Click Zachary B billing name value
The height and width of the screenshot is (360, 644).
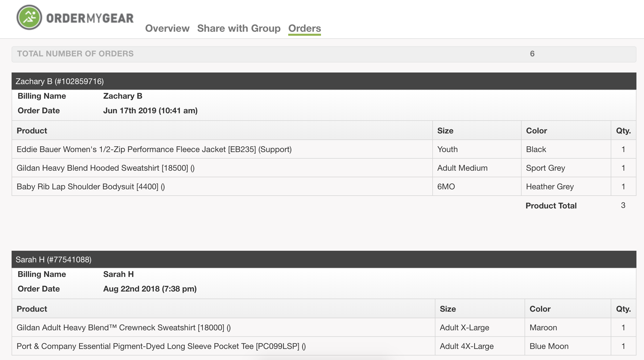tap(123, 96)
